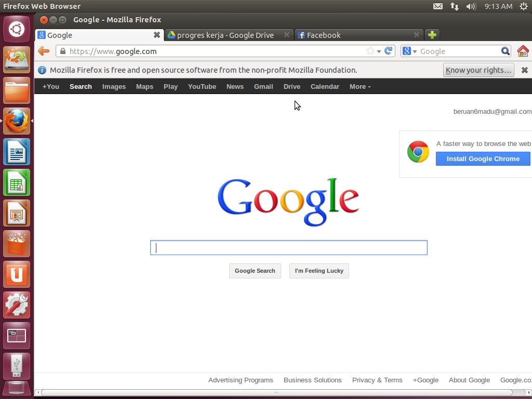Click the Google logo
The image size is (532, 399).
(x=288, y=202)
